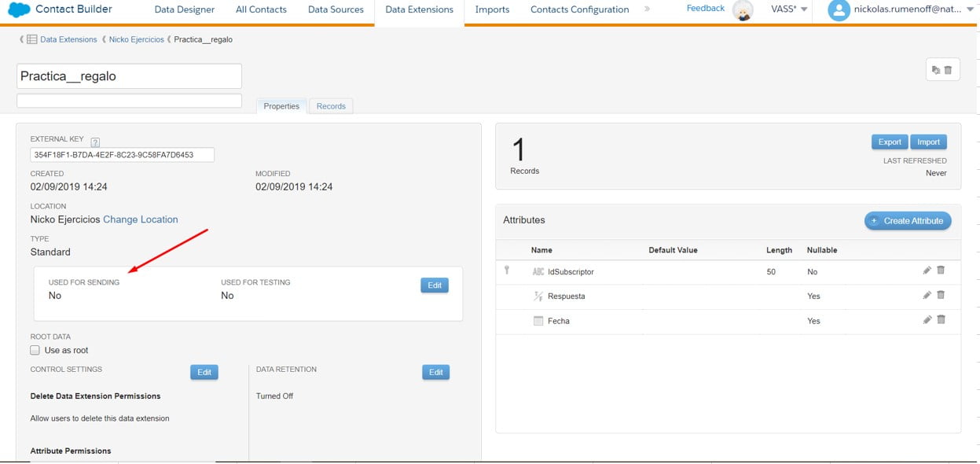Click the Change Location link
The width and height of the screenshot is (980, 464).
point(141,219)
